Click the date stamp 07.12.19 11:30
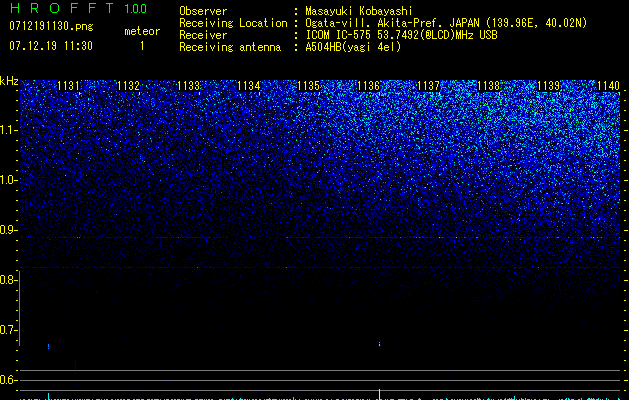This screenshot has height=400, width=629. (51, 46)
